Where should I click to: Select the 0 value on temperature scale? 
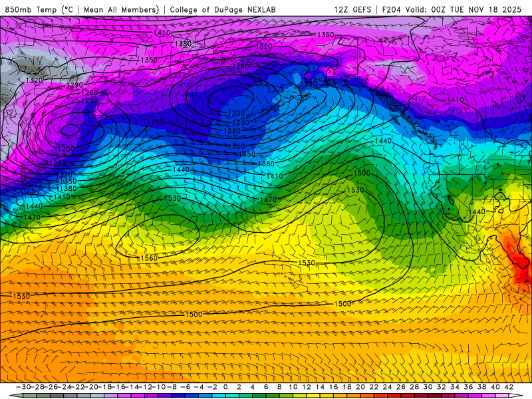225,387
